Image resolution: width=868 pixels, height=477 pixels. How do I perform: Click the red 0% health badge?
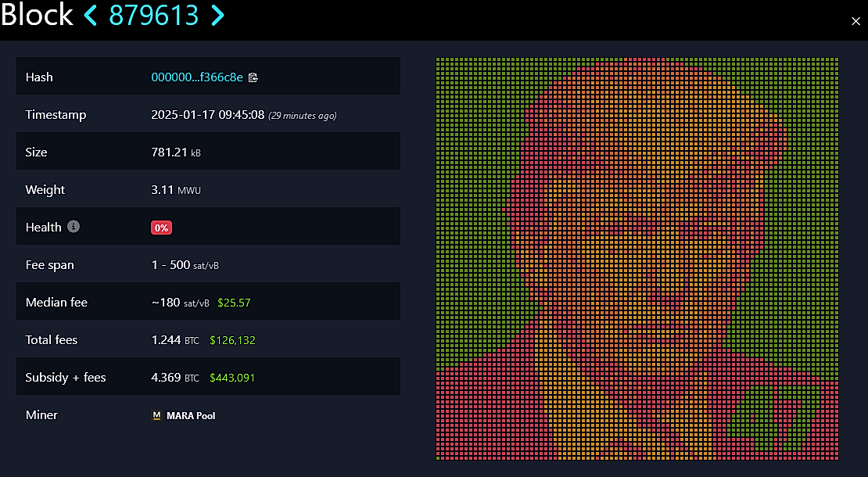(161, 228)
